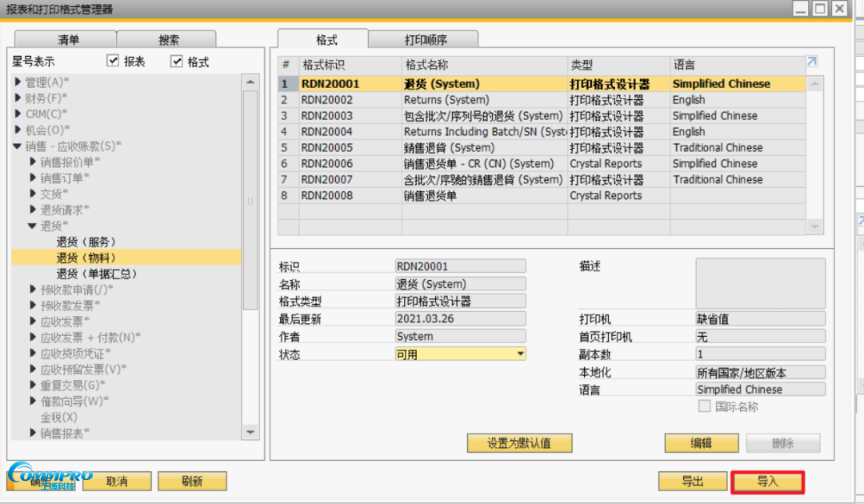Toggle the 报表 checkbox
This screenshot has height=504, width=864.
click(113, 62)
